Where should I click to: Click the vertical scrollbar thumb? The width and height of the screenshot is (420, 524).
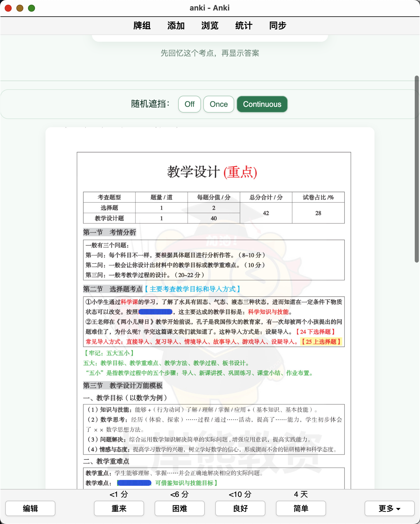pyautogui.click(x=417, y=169)
